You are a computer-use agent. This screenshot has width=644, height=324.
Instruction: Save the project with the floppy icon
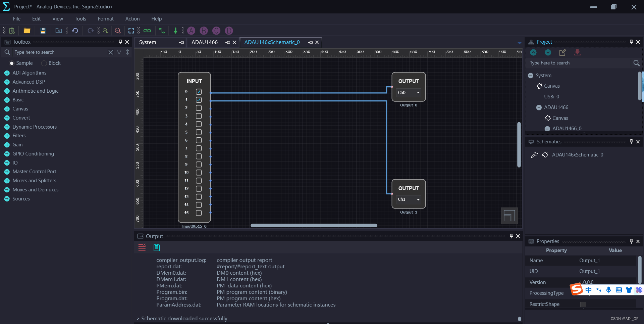pyautogui.click(x=43, y=31)
